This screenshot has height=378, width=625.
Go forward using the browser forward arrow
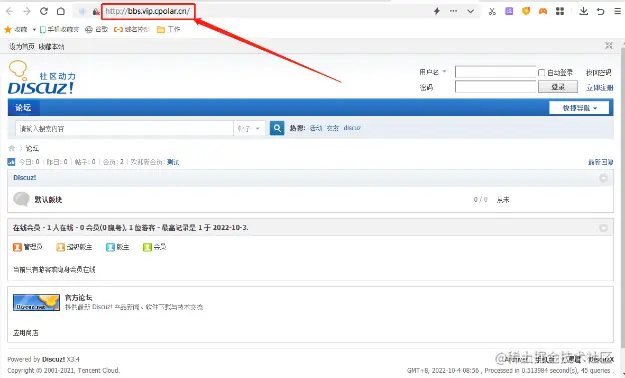(x=27, y=11)
